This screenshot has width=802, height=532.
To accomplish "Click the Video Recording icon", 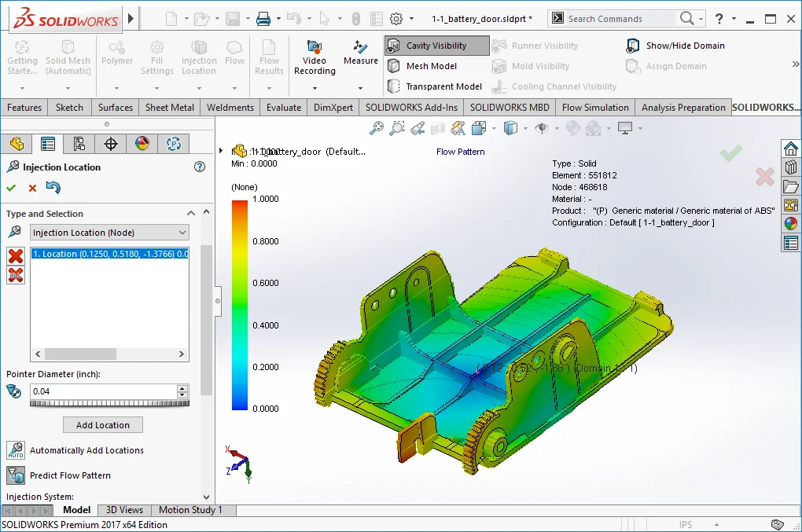I will click(315, 47).
